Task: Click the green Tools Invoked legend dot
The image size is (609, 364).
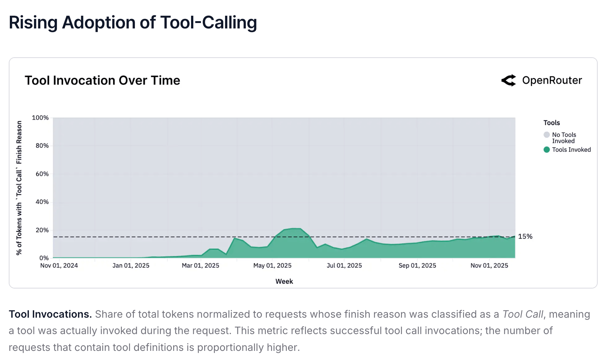Action: 546,150
